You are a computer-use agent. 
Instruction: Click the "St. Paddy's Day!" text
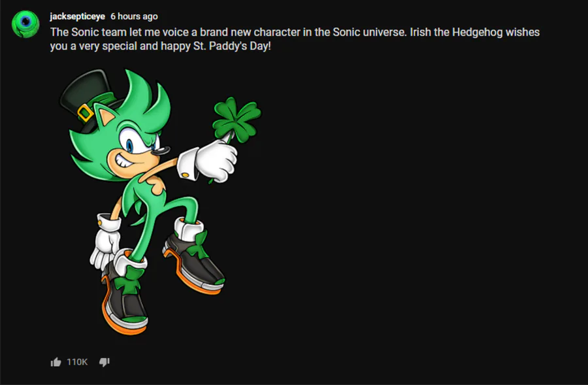[x=232, y=46]
